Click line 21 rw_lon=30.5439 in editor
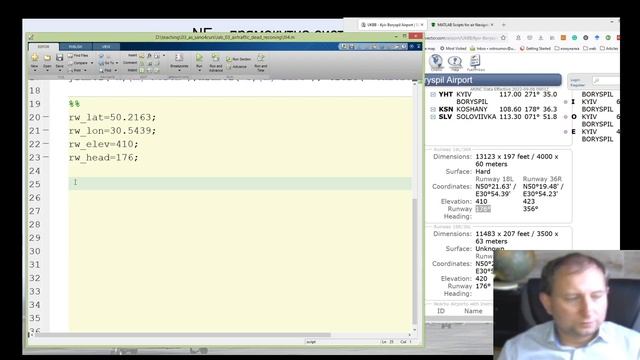The image size is (640, 360). (112, 131)
